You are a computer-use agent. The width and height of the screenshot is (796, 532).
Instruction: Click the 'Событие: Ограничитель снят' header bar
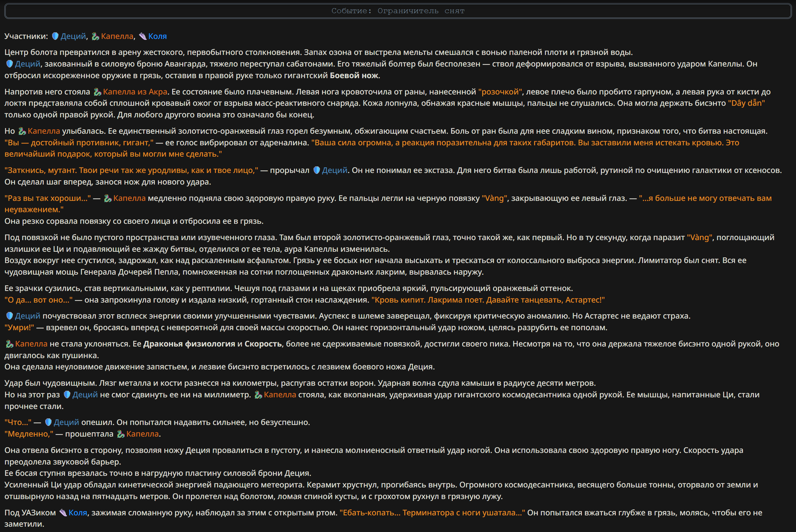(x=398, y=11)
